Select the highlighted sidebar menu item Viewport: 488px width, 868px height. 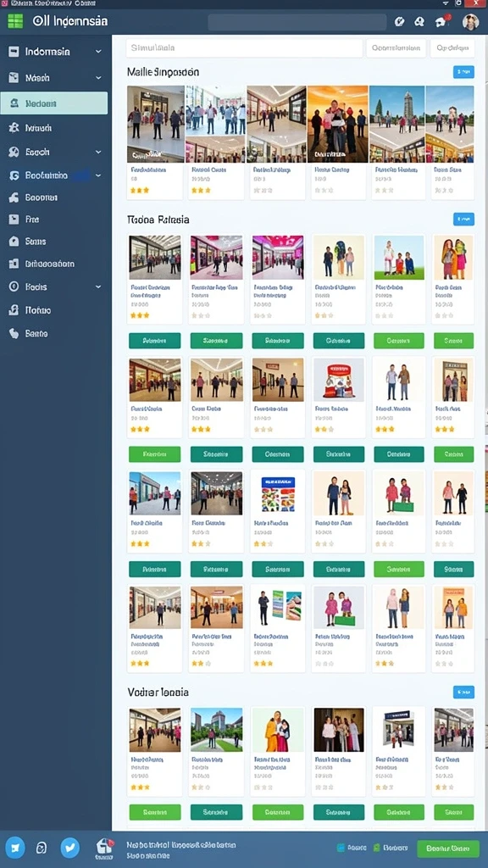click(54, 103)
